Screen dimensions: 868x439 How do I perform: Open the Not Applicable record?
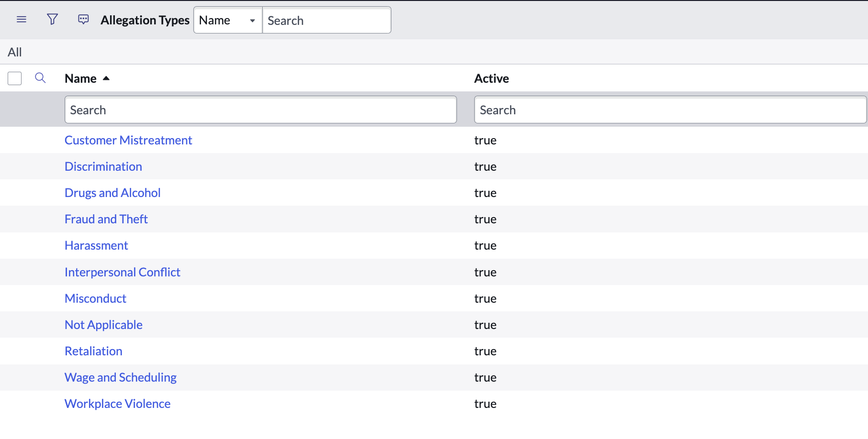coord(103,325)
